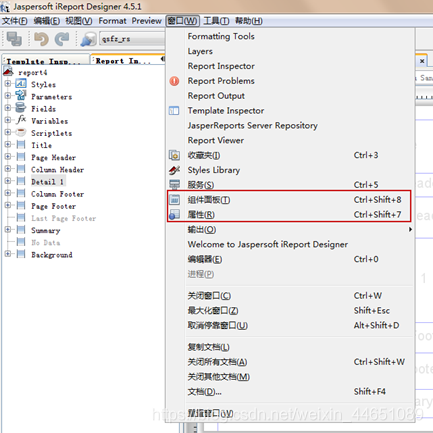Click the Title band icon
This screenshot has height=433, width=433.
pyautogui.click(x=21, y=144)
